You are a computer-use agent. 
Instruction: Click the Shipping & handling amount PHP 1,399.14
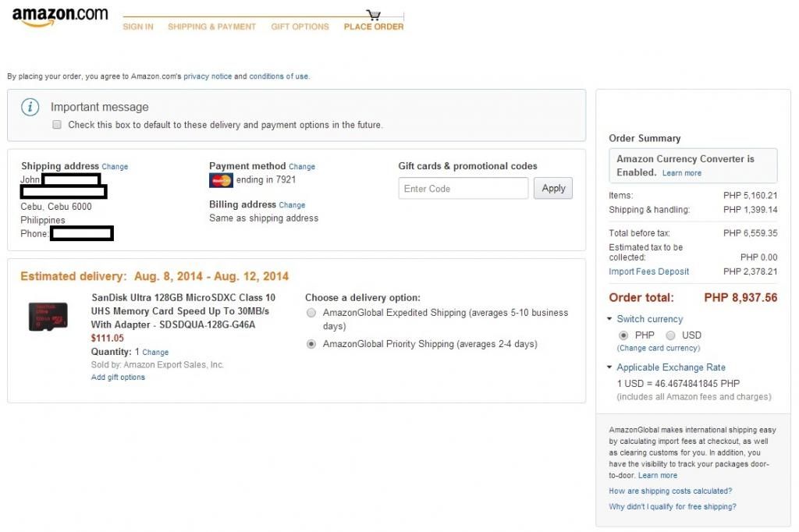point(751,209)
